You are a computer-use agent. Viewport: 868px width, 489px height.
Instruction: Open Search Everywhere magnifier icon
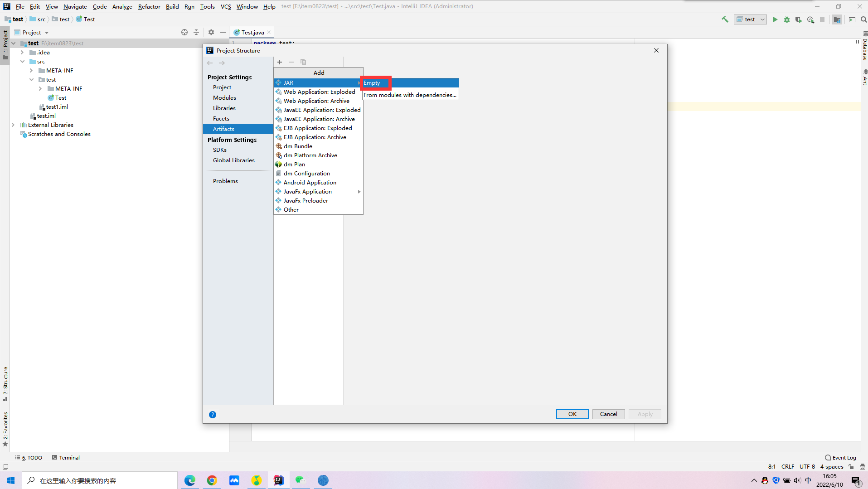863,19
